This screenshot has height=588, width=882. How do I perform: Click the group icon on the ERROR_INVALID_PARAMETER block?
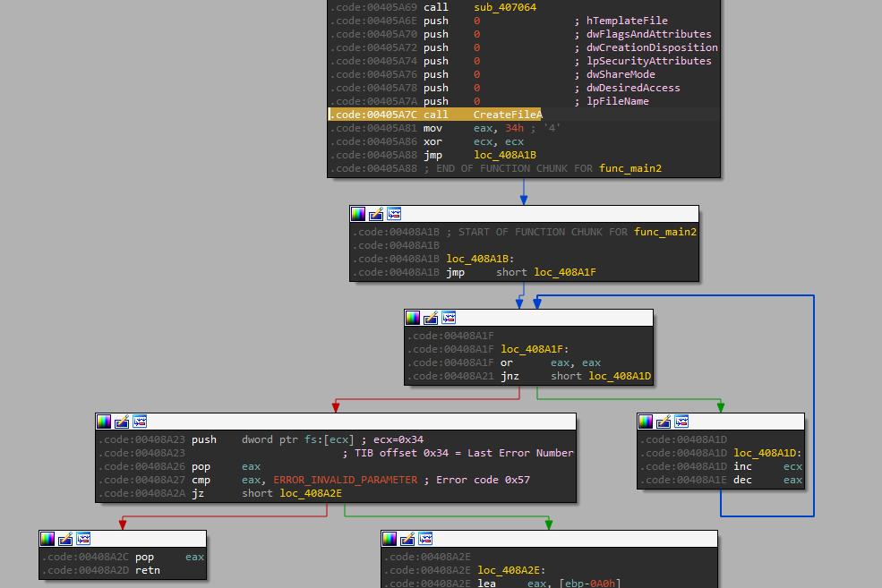coord(140,422)
